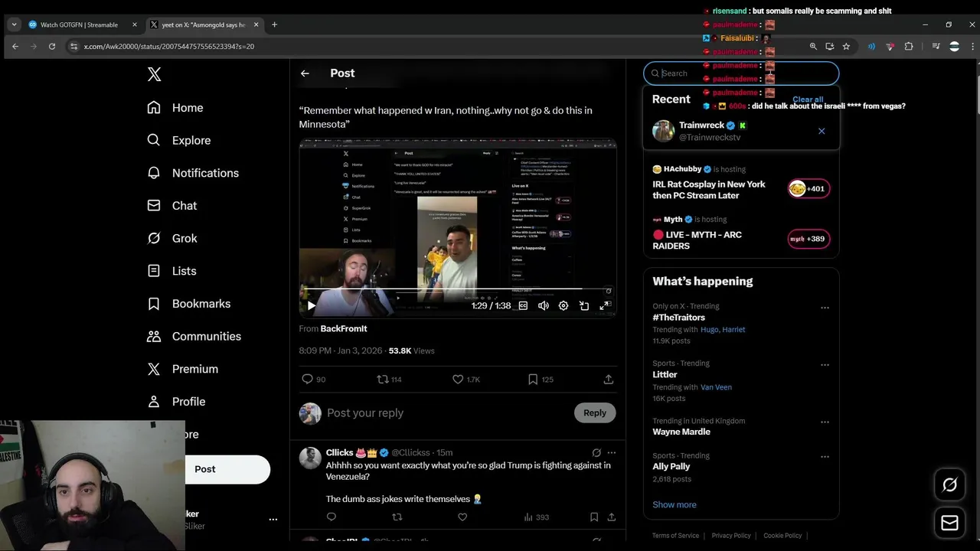
Task: Open more options for Ally Pally trend
Action: 825,457
